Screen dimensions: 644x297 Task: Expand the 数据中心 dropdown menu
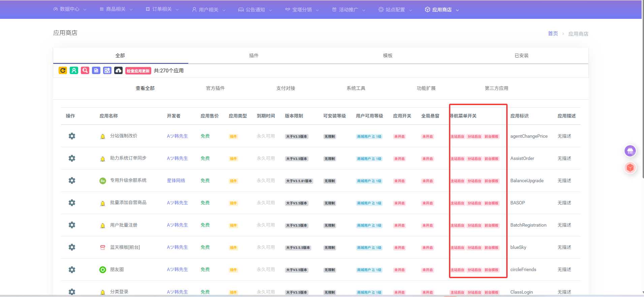click(x=70, y=9)
